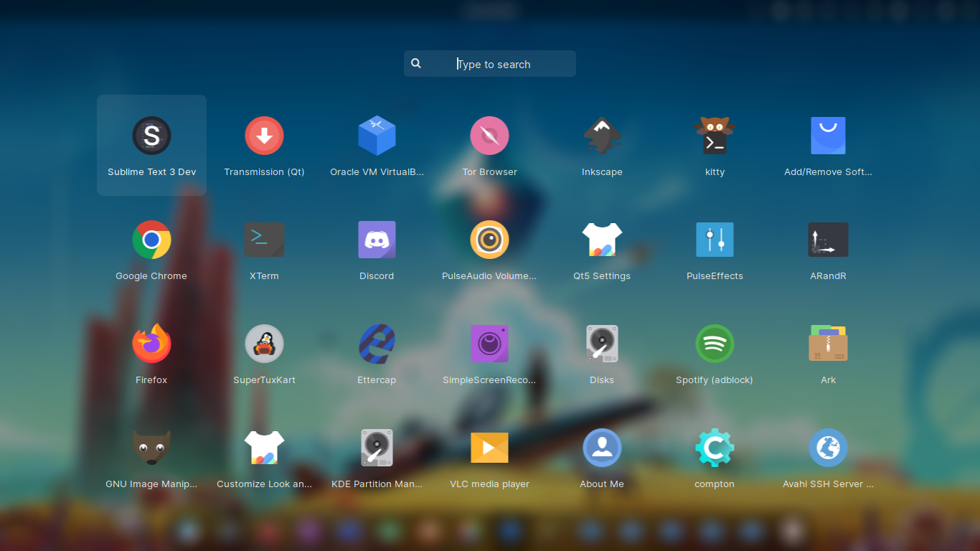Screen dimensions: 980x551
Task: Open Disks utility
Action: point(602,344)
